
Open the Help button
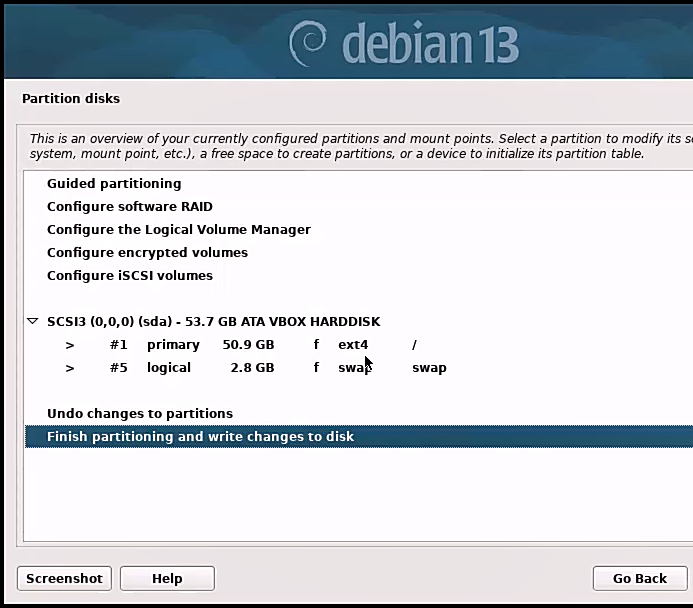(x=167, y=579)
